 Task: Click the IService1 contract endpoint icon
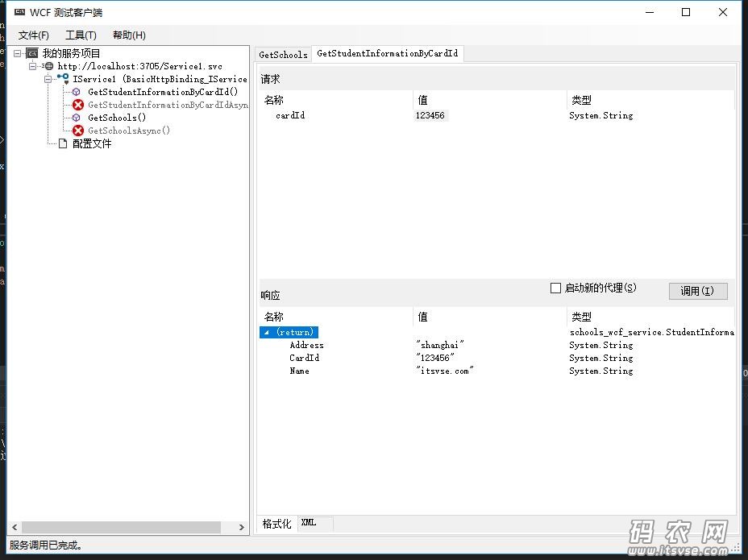tap(63, 79)
